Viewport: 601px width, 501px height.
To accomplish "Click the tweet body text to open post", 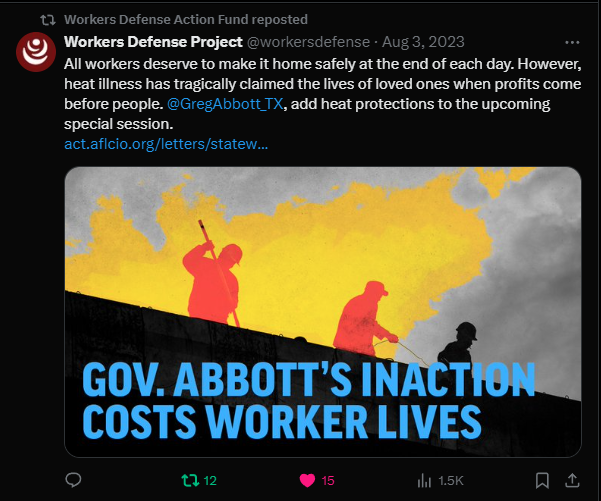I will coord(323,94).
